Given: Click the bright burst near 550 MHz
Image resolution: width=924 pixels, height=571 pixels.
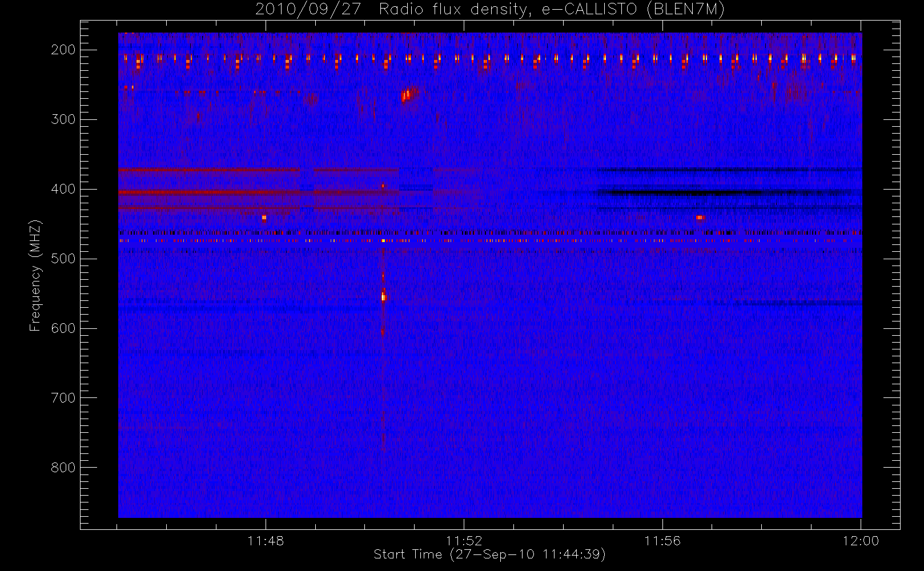Looking at the screenshot, I should point(384,296).
